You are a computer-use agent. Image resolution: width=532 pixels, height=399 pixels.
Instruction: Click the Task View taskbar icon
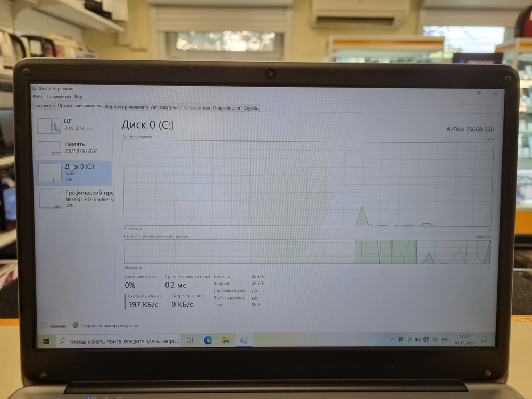[x=189, y=340]
